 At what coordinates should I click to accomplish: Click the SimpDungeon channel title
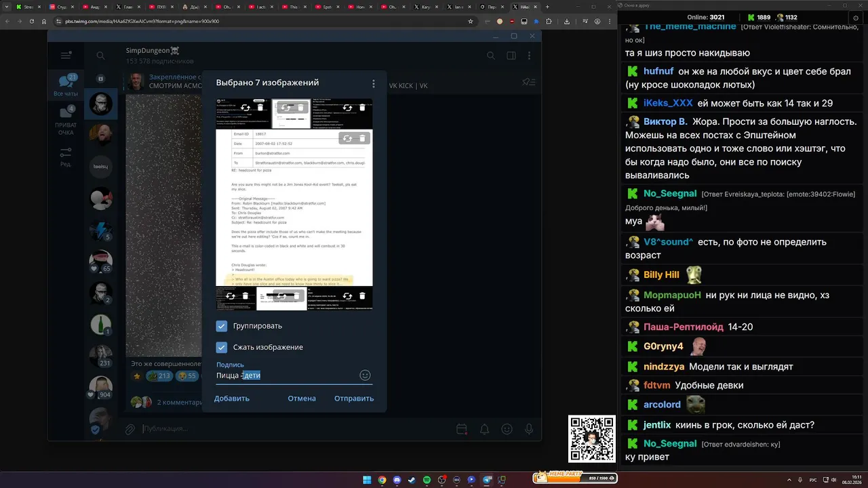pos(153,51)
